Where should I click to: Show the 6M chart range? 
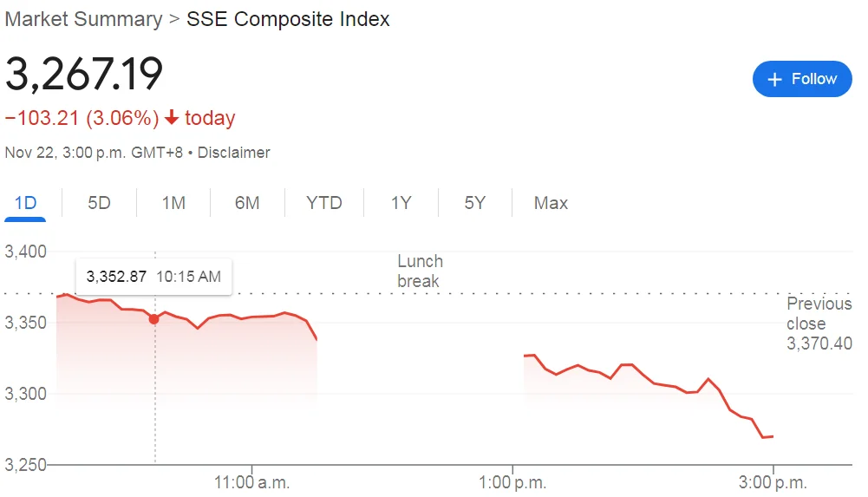coord(247,203)
